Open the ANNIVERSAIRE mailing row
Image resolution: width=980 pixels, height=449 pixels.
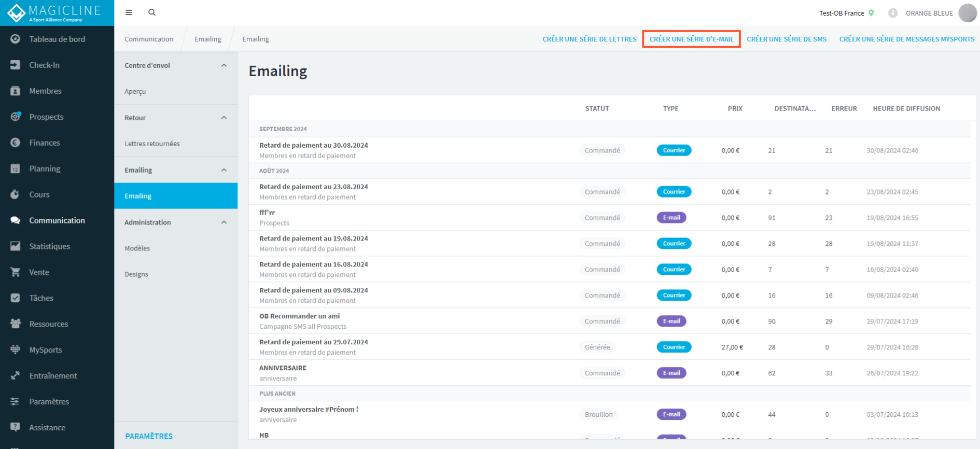pos(610,373)
